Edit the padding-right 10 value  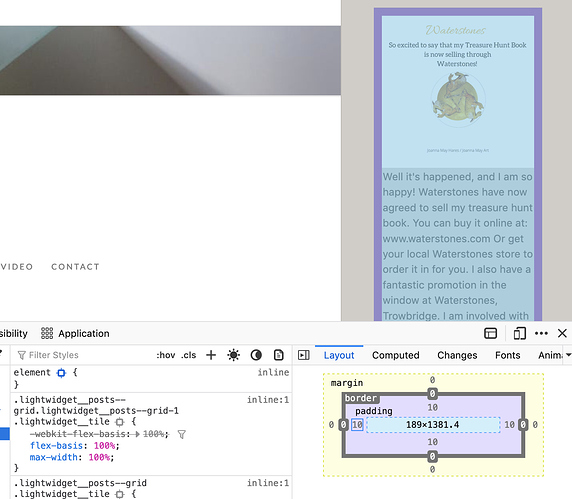point(510,425)
